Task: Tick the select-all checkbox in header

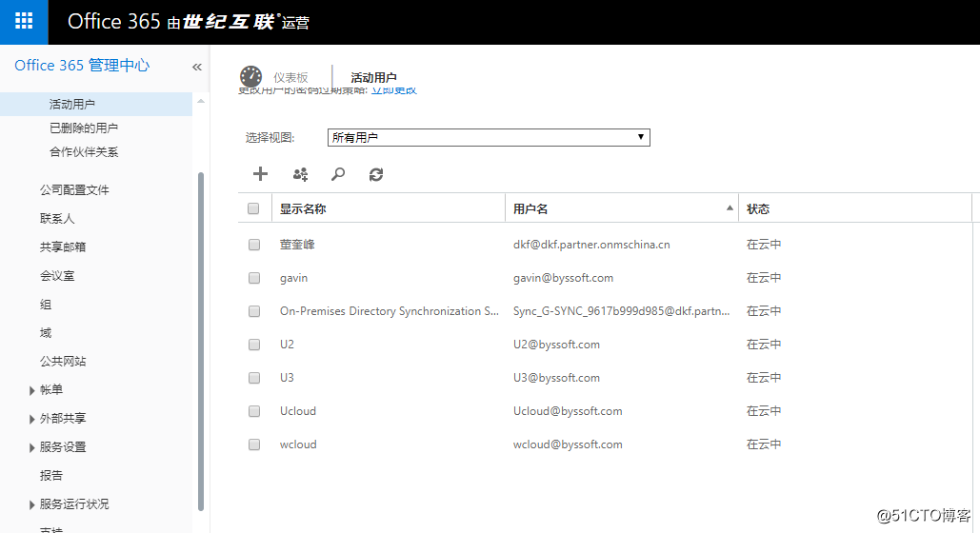Action: click(x=253, y=208)
